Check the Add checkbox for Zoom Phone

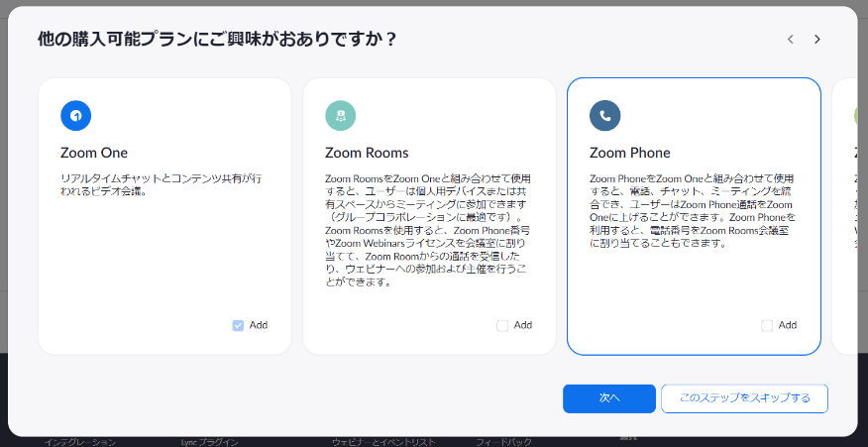[767, 325]
